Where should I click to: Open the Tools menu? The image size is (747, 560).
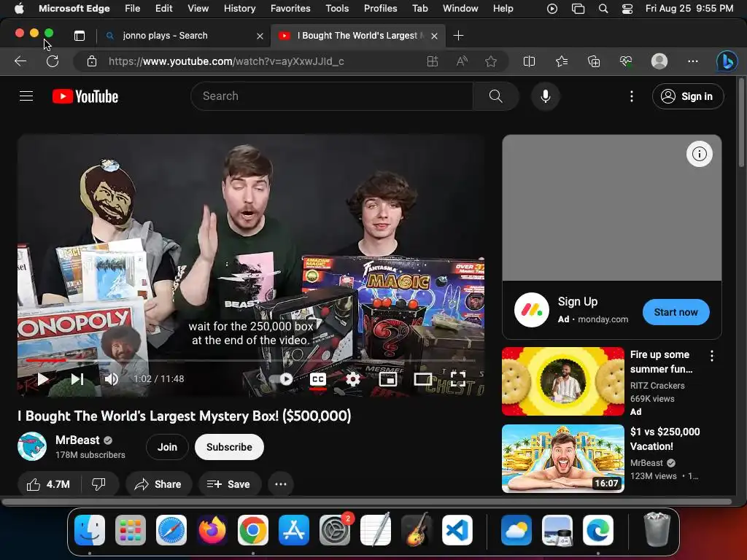tap(337, 9)
